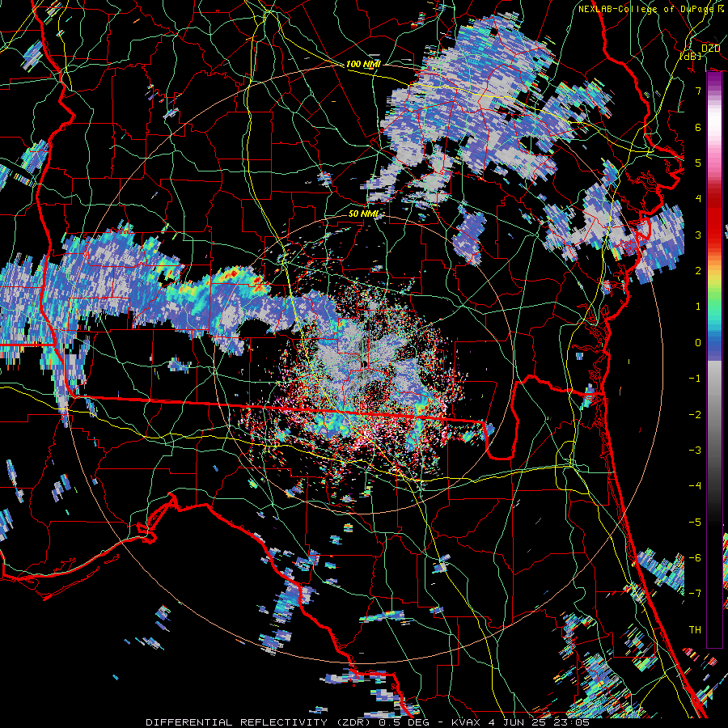Image resolution: width=728 pixels, height=728 pixels.
Task: Click the -3 value on color scale
Action: click(x=695, y=451)
